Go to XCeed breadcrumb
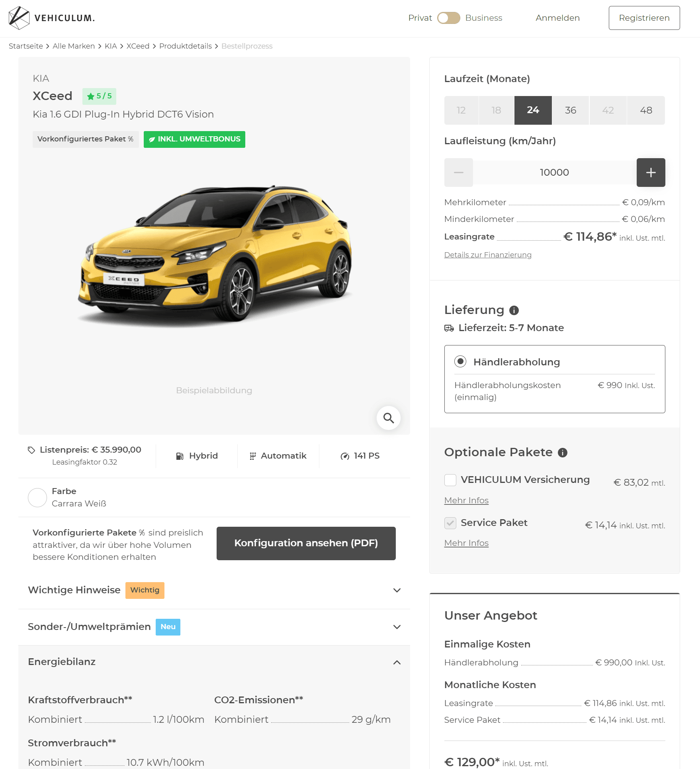This screenshot has width=700, height=769. 138,46
